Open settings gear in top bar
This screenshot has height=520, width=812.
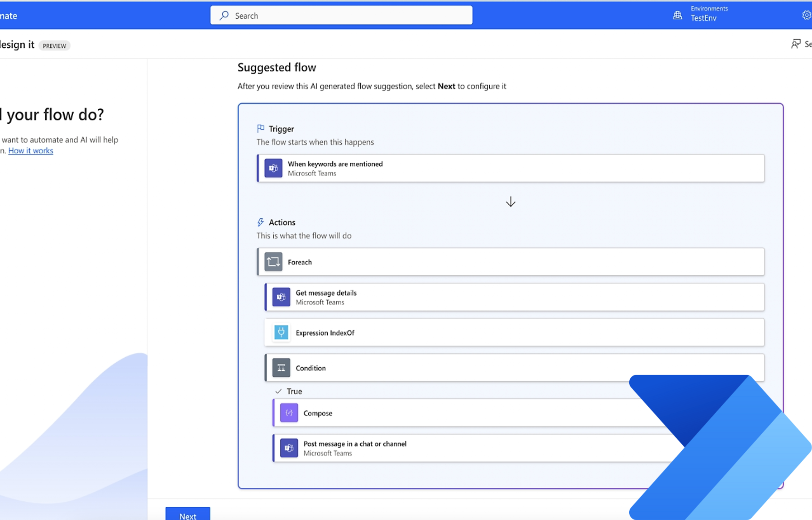806,15
